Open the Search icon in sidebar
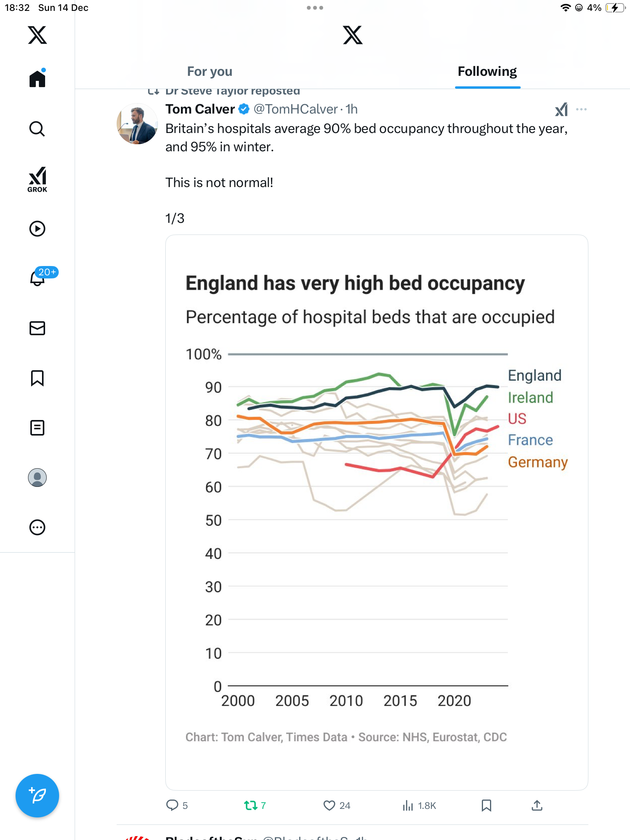Screen dimensions: 630x840 tap(37, 129)
